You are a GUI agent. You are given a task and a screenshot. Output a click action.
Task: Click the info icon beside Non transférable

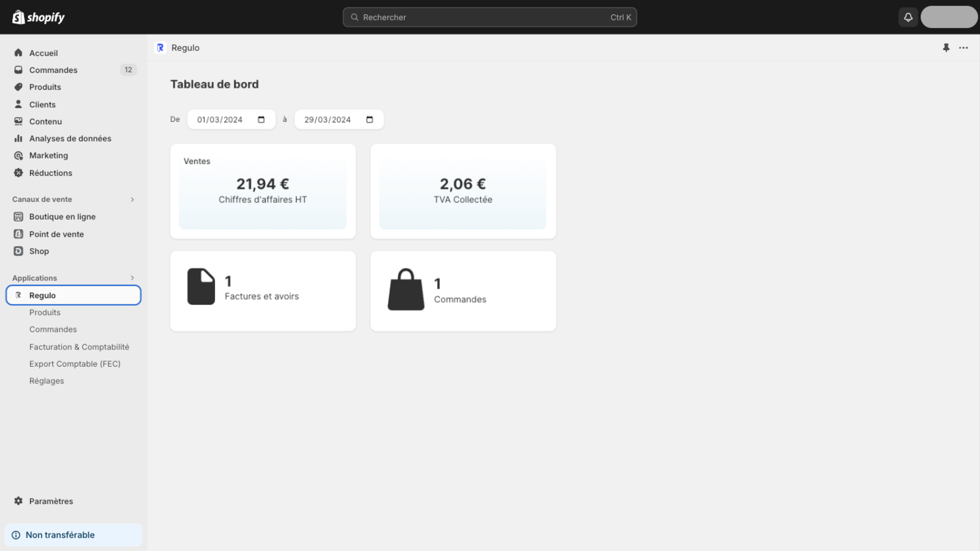pos(16,535)
